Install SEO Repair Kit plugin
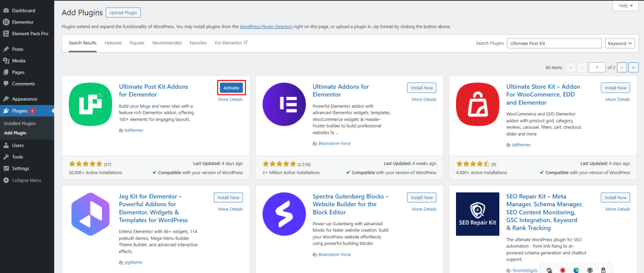644x273 pixels. coord(615,198)
